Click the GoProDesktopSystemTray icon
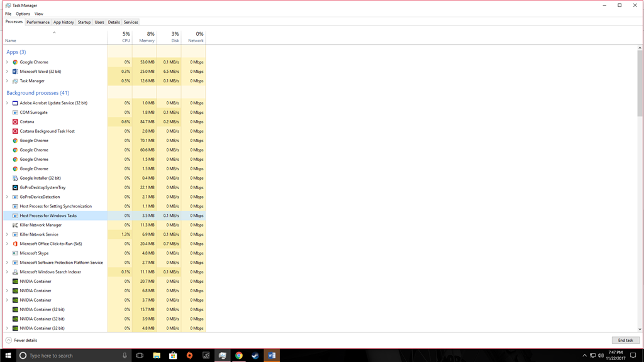 tap(15, 187)
